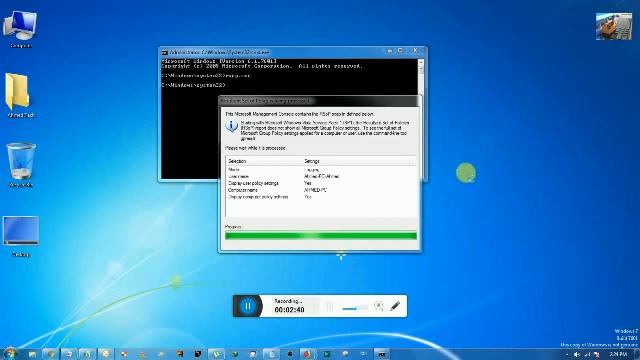Viewport: 640px width, 360px height.
Task: Click the speaker volume tray icon
Action: point(577,355)
